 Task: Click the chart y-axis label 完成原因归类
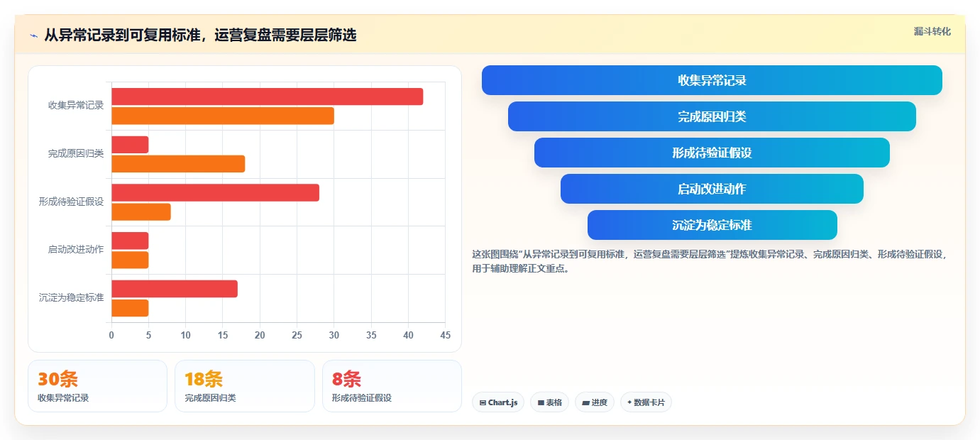coord(76,153)
